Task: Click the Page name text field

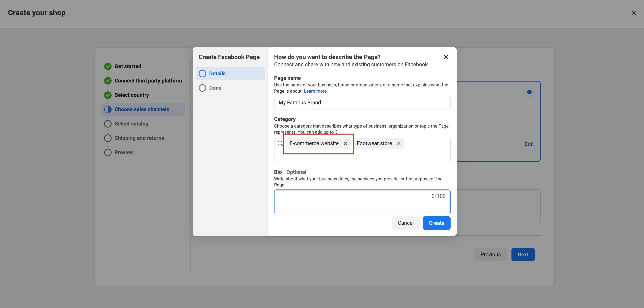Action: (x=362, y=103)
